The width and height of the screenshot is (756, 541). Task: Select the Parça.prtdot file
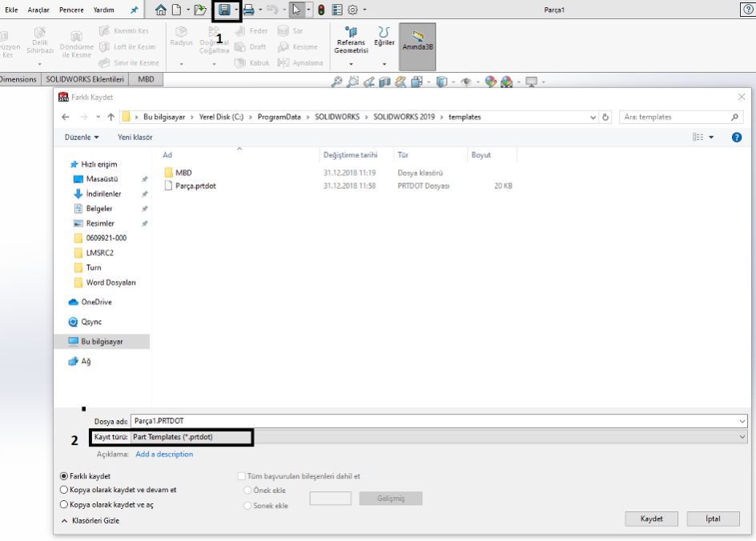pyautogui.click(x=195, y=186)
